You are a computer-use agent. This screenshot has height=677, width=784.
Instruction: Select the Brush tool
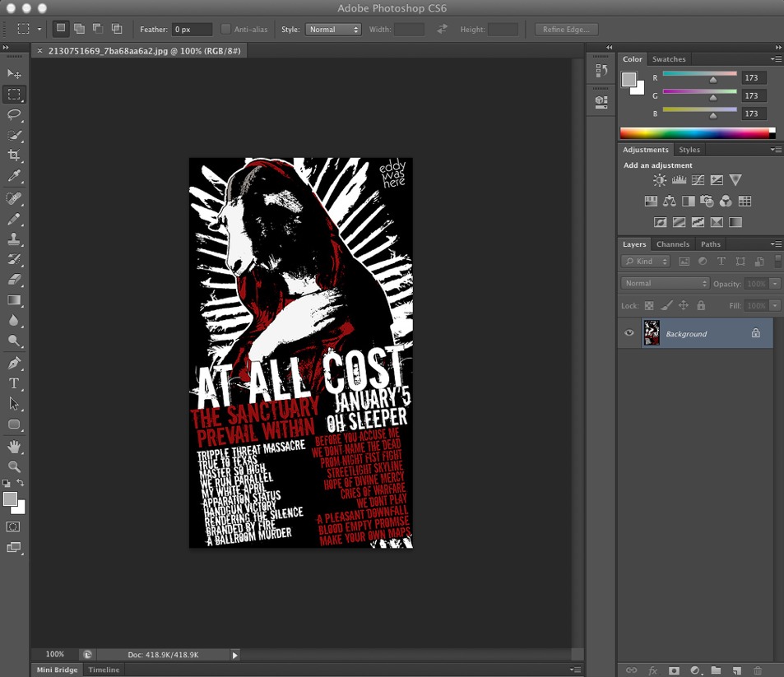click(x=14, y=219)
